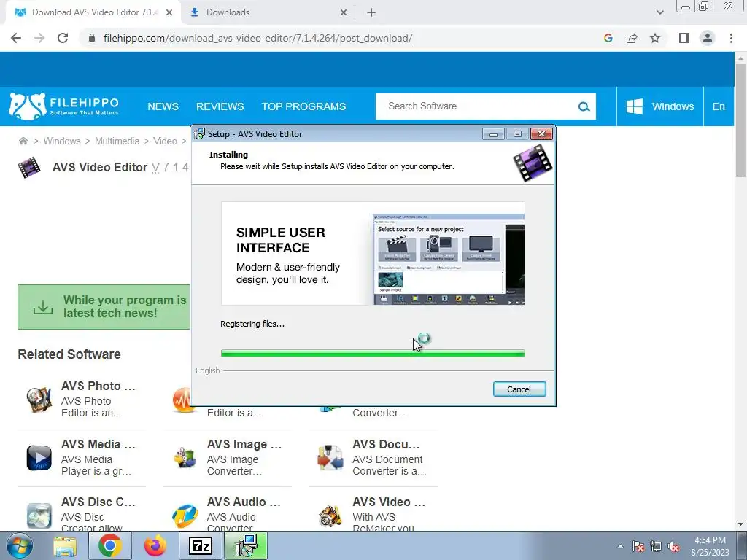Minimize the AVS Video Editor setup window
The height and width of the screenshot is (560, 747).
click(494, 134)
